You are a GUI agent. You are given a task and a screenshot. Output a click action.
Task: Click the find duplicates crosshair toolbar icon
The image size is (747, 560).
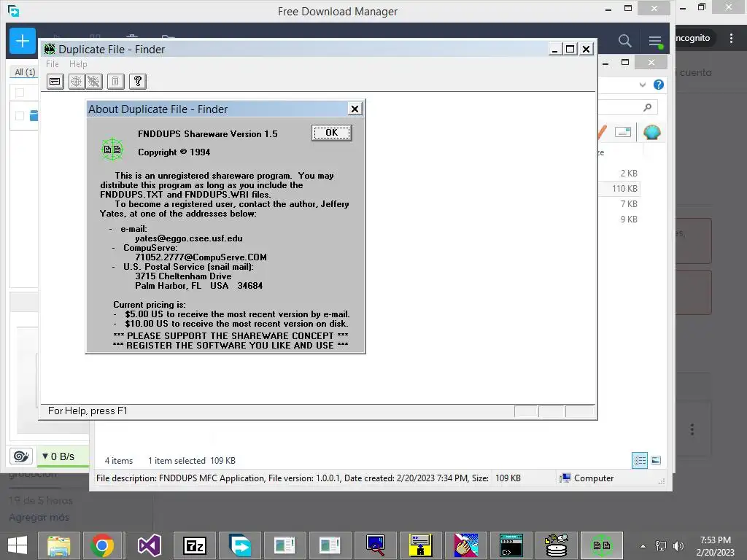pyautogui.click(x=76, y=82)
